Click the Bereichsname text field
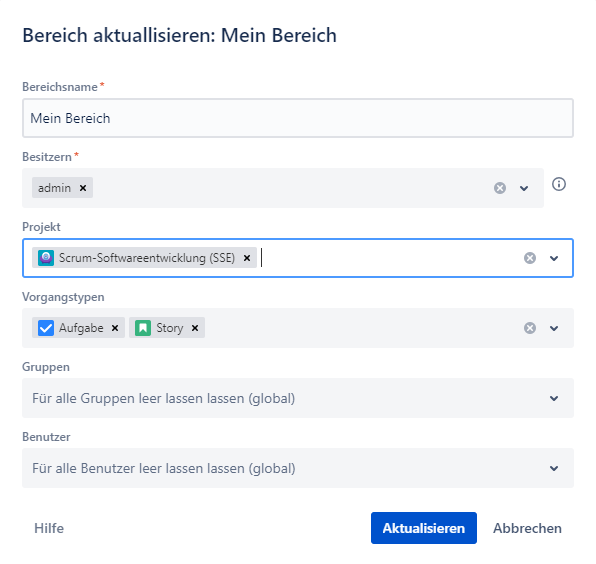Screen dimensions: 596x564 pyautogui.click(x=298, y=118)
